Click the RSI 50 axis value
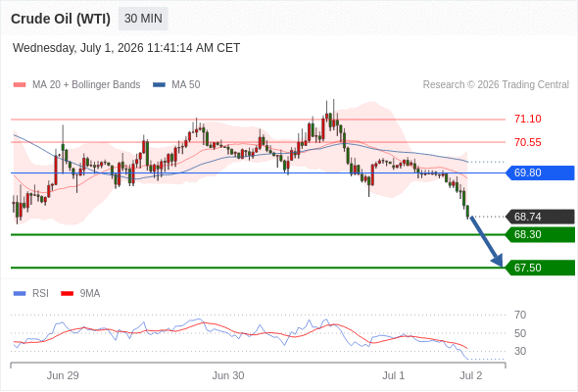The height and width of the screenshot is (392, 578). [520, 333]
